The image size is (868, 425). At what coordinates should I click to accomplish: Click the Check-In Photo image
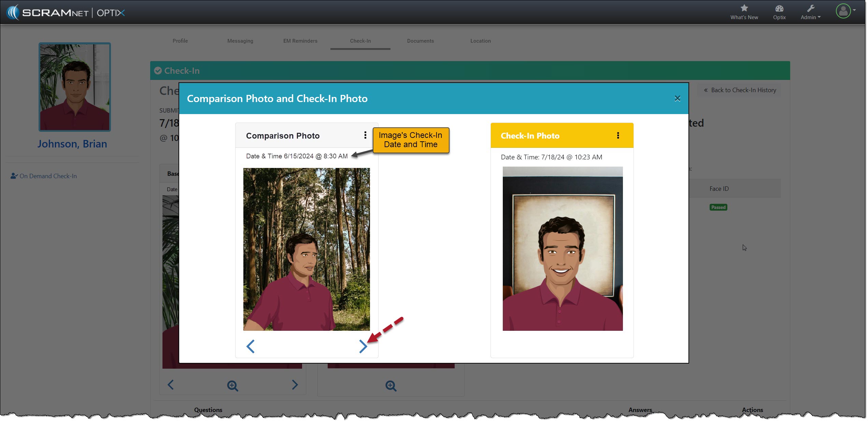[562, 249]
